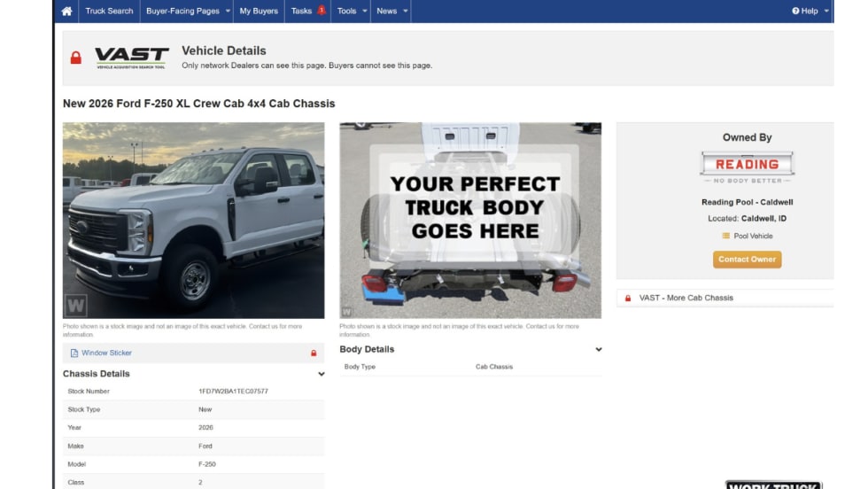Screen dimensions: 868x489
Task: Click the vehicle title heading
Action: point(198,104)
